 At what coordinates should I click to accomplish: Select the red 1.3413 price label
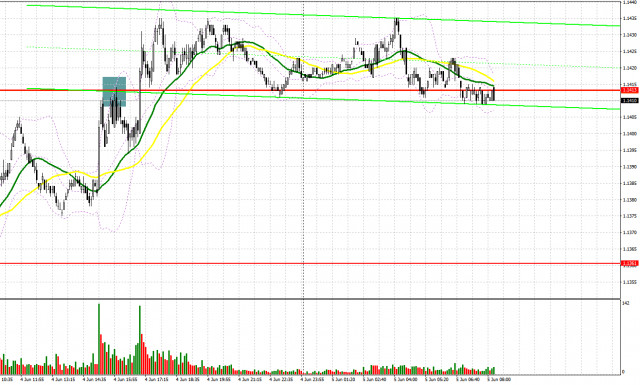(629, 90)
